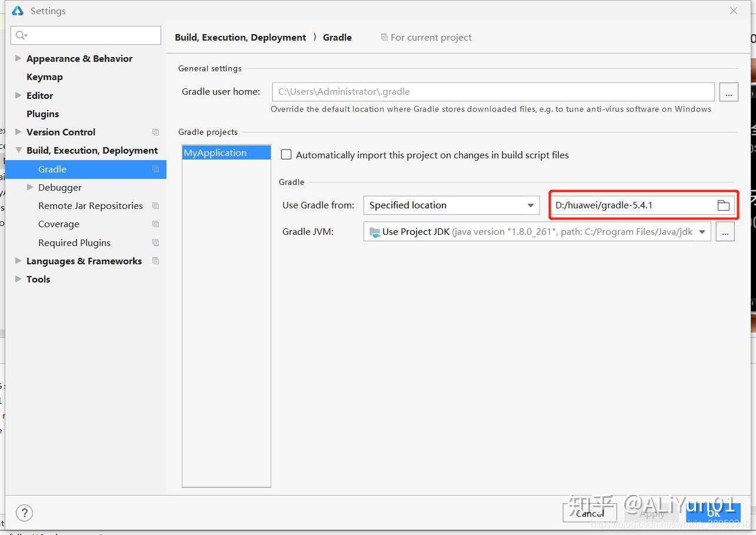The width and height of the screenshot is (756, 535).
Task: Open the Use Gradle from dropdown
Action: point(451,205)
